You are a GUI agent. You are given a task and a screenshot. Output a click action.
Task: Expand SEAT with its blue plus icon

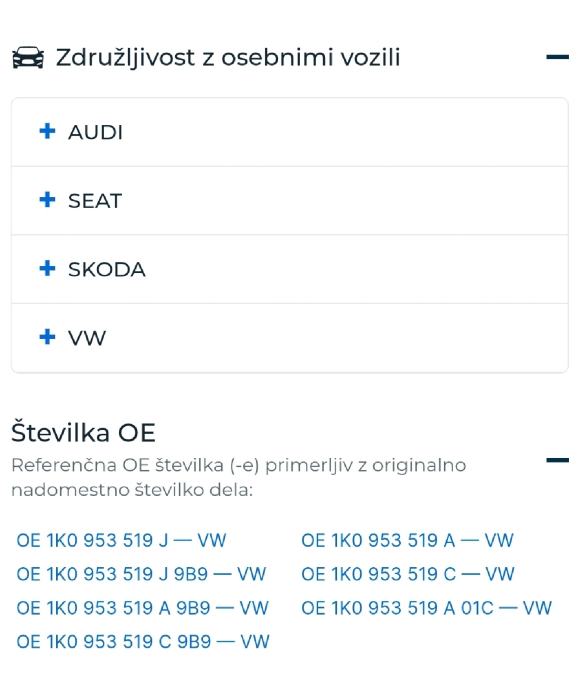tap(48, 199)
